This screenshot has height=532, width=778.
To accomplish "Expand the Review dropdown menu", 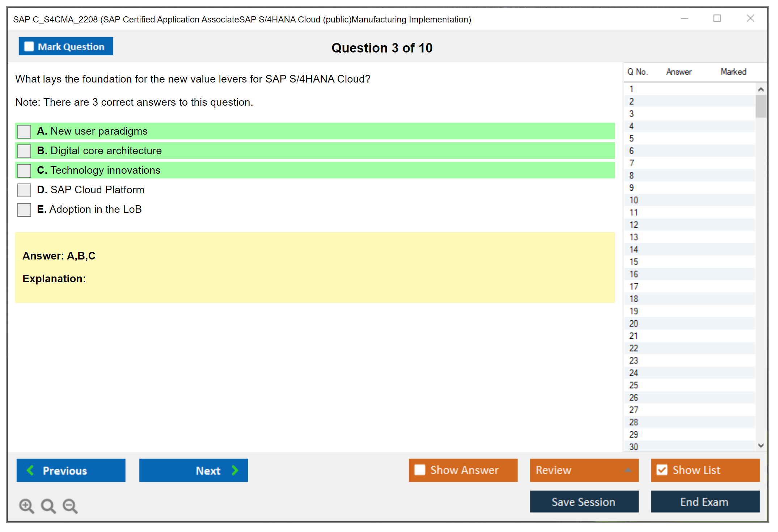I will point(628,470).
